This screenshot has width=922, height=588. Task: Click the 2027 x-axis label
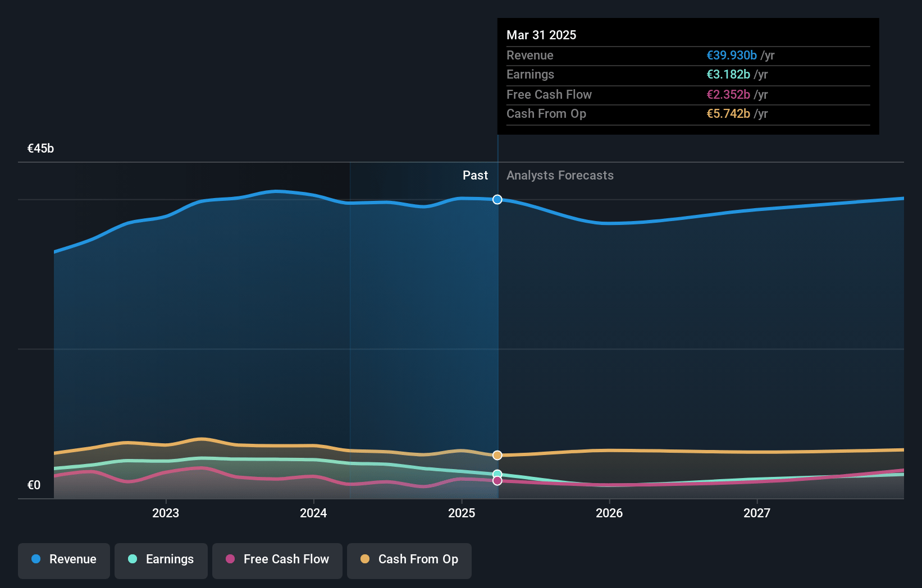click(x=757, y=513)
